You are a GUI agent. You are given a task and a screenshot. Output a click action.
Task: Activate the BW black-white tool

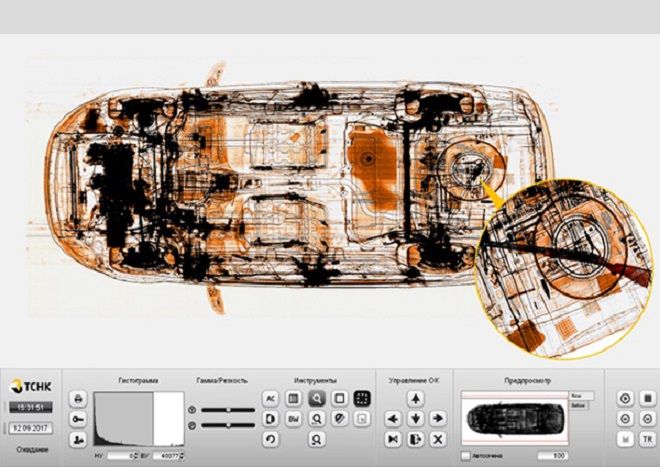292,419
